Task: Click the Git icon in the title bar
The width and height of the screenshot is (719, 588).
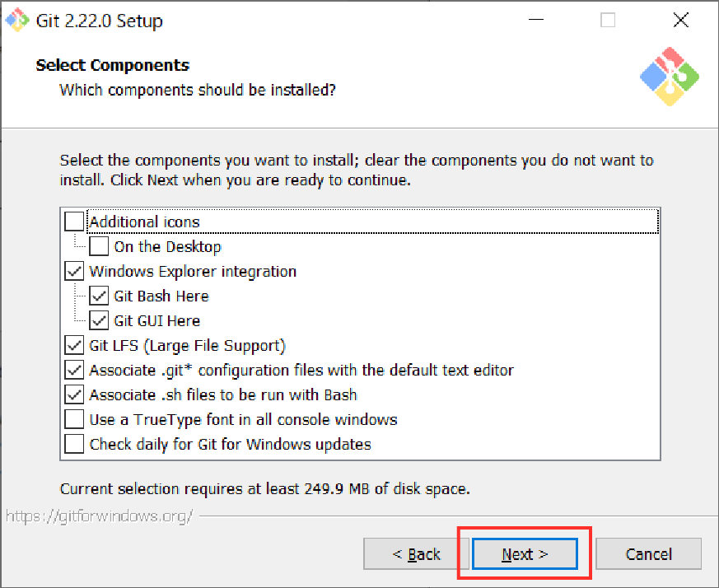Action: 17,20
